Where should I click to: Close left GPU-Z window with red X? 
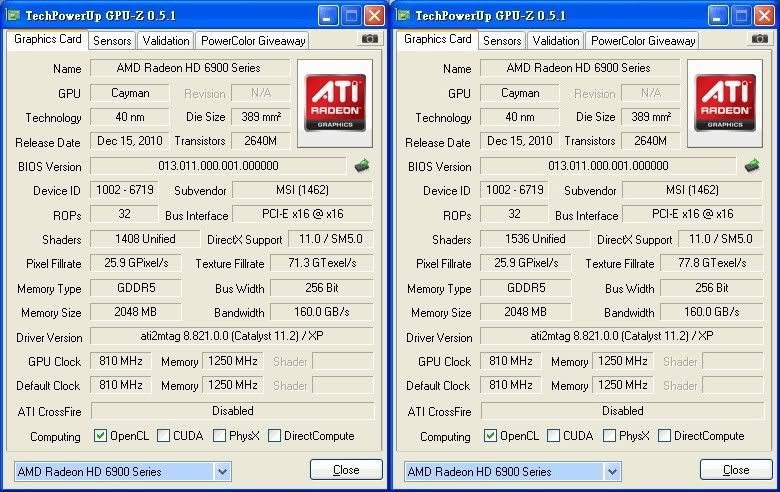click(x=374, y=16)
